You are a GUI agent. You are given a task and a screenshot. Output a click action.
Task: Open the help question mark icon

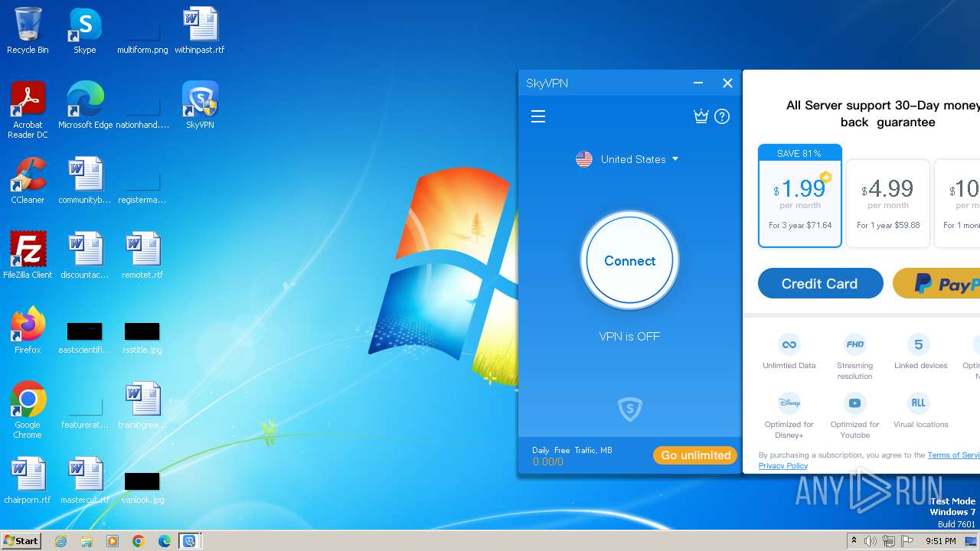[x=722, y=116]
